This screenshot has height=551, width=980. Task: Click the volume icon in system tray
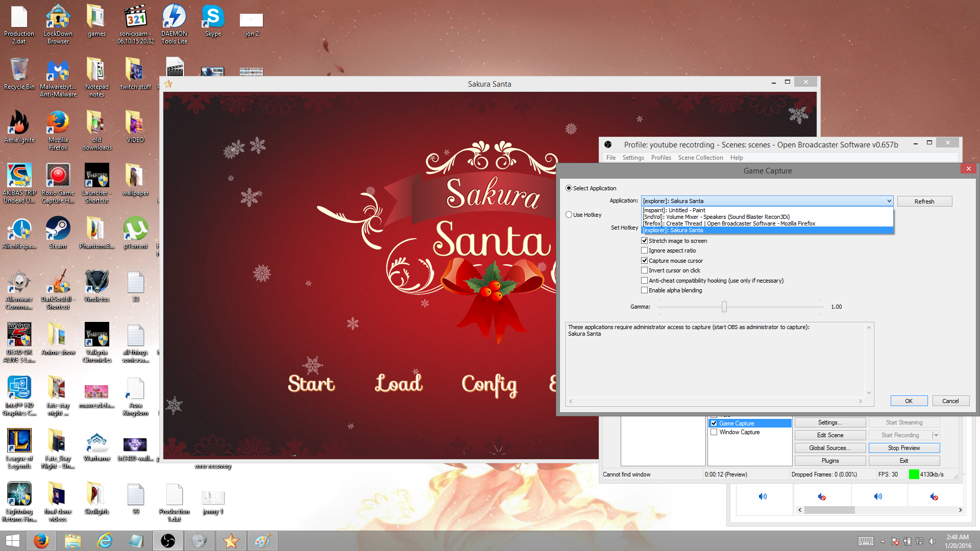coord(933,541)
